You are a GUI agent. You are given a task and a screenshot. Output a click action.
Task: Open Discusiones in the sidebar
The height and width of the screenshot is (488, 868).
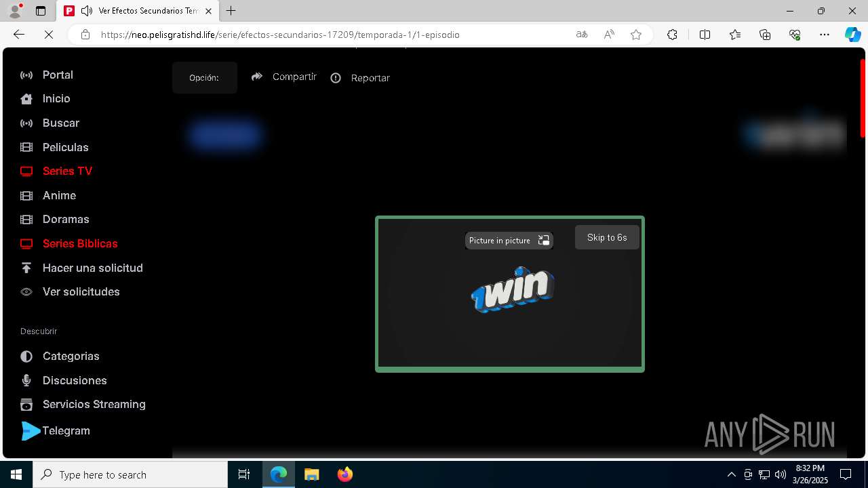75,380
